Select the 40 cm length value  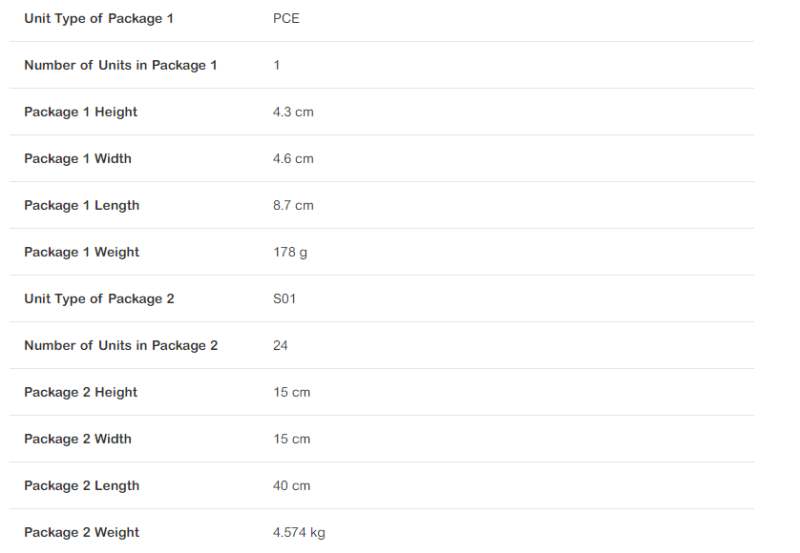click(292, 486)
